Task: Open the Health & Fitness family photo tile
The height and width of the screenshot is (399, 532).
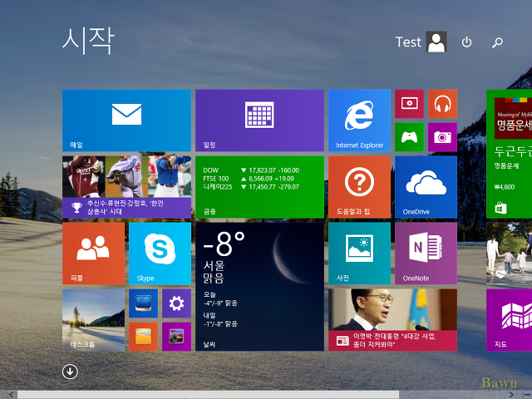Action: click(x=509, y=254)
